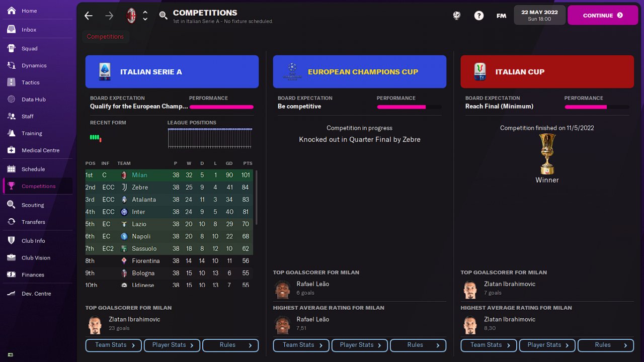Select the Competitions tab

coord(105,37)
